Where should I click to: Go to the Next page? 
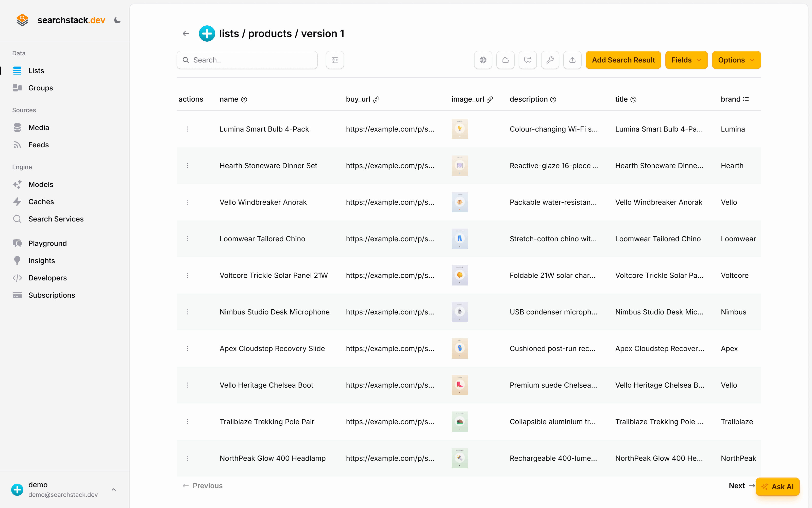click(741, 486)
